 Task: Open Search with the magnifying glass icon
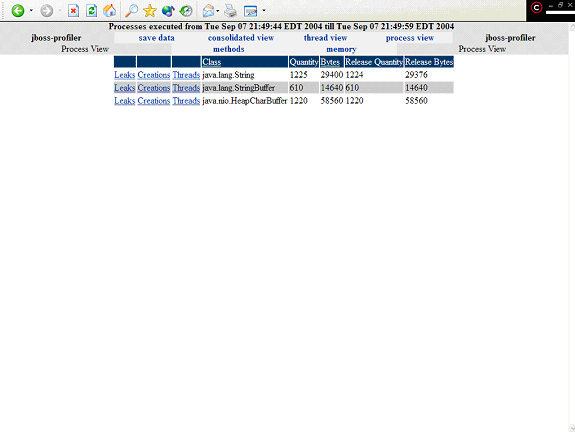131,11
